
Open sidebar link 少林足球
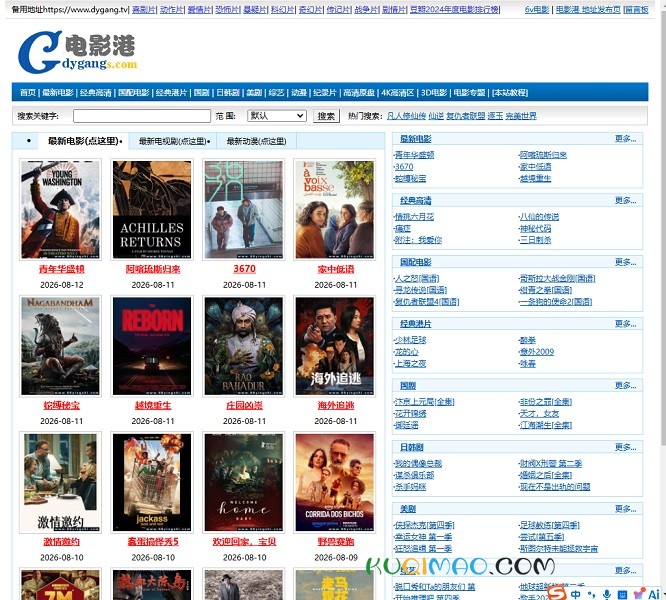coord(410,340)
